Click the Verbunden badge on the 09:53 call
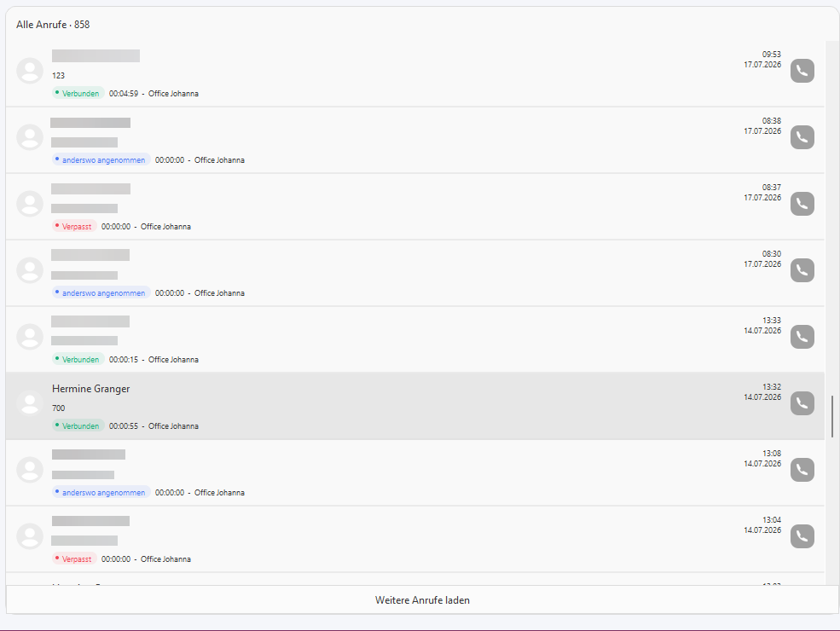Image resolution: width=840 pixels, height=631 pixels. [78, 93]
